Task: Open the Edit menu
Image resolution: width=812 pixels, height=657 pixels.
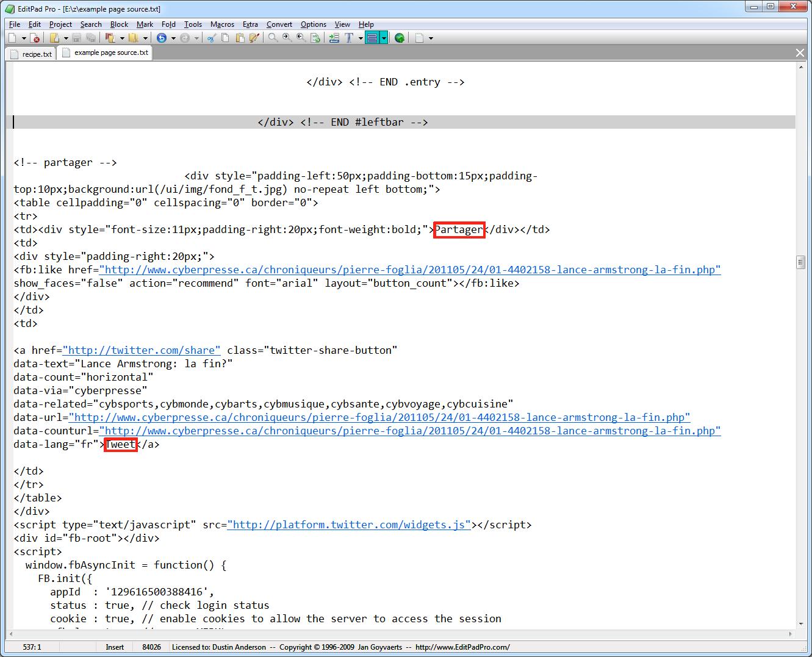Action: (x=35, y=24)
